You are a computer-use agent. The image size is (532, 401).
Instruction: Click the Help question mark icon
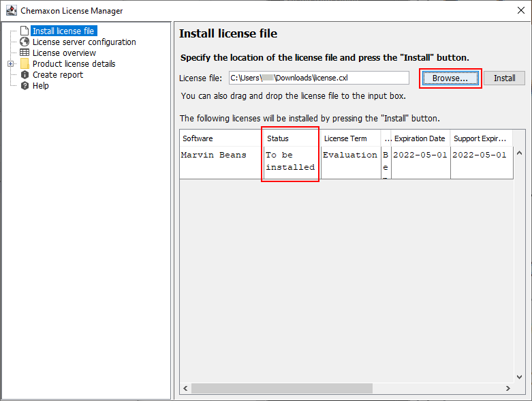[25, 85]
